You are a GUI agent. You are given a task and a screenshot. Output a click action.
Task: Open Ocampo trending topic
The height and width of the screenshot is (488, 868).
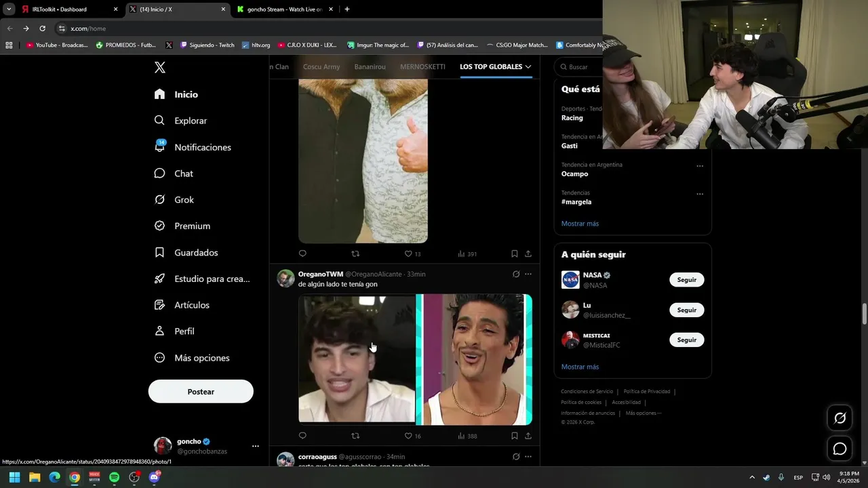[575, 174]
